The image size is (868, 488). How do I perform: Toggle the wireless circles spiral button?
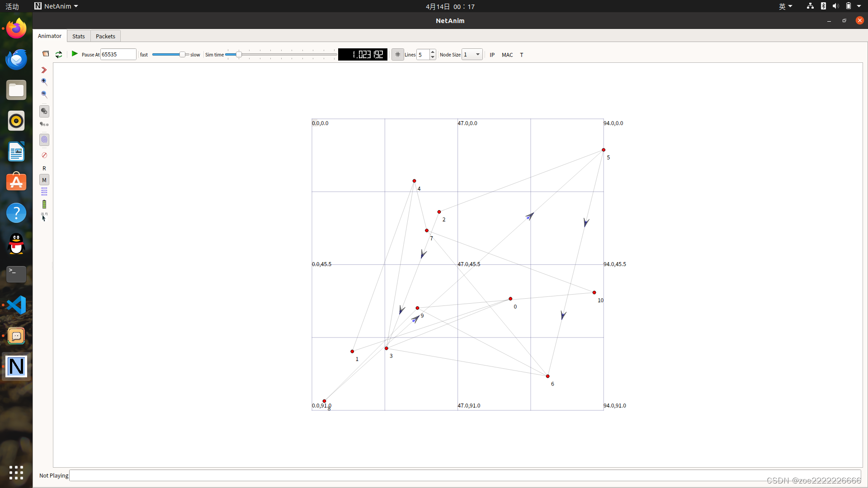(x=44, y=140)
